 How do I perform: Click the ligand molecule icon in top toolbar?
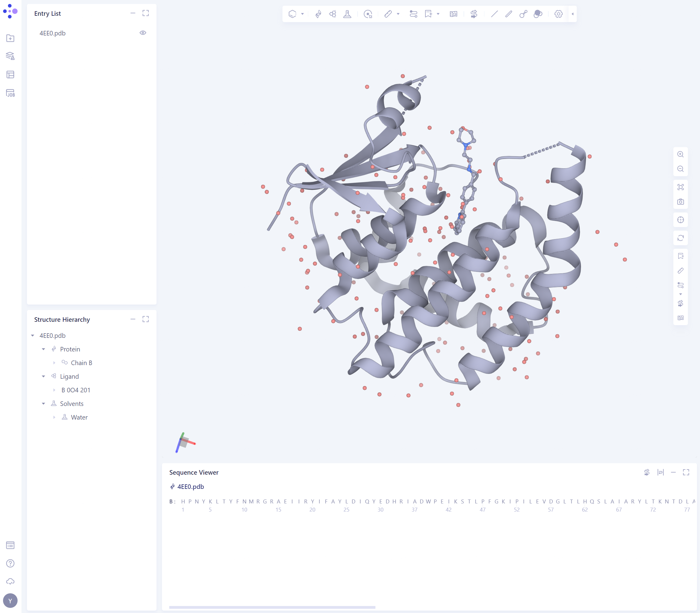pyautogui.click(x=332, y=14)
